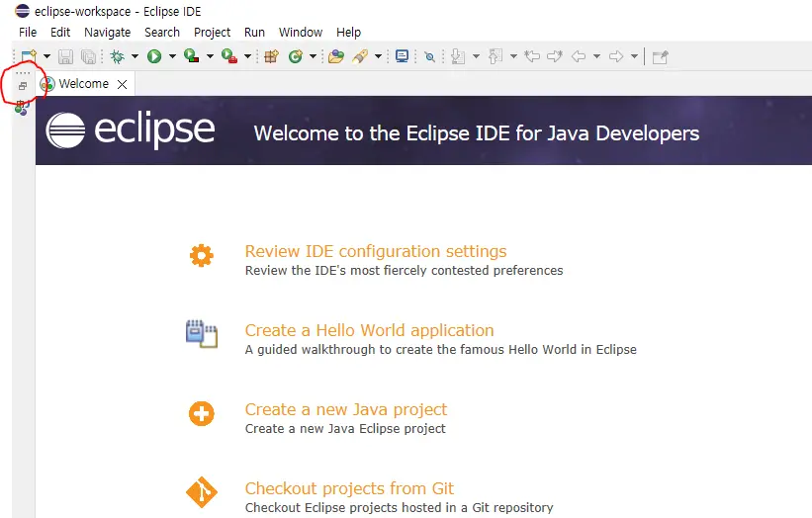812x518 pixels.
Task: Open the New wizard dropdown arrow
Action: click(46, 56)
